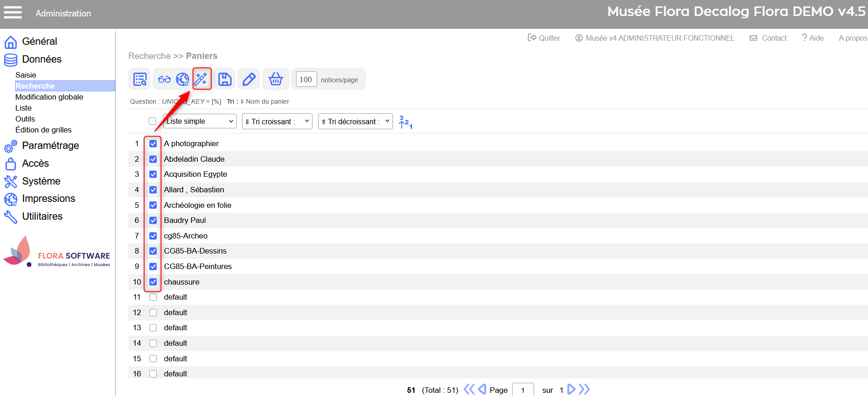Click the 'Quitter' link
Viewport: 868px width, 396px height.
pos(544,38)
